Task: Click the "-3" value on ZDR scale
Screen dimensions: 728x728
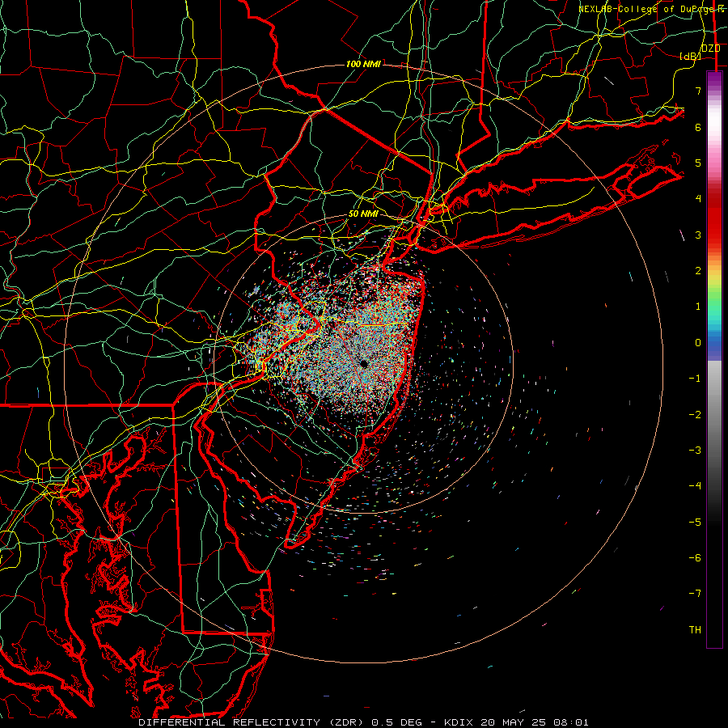Action: pos(695,451)
